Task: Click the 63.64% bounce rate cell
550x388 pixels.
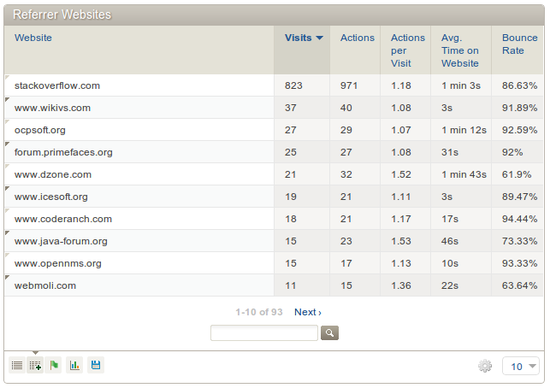Action: pyautogui.click(x=519, y=286)
